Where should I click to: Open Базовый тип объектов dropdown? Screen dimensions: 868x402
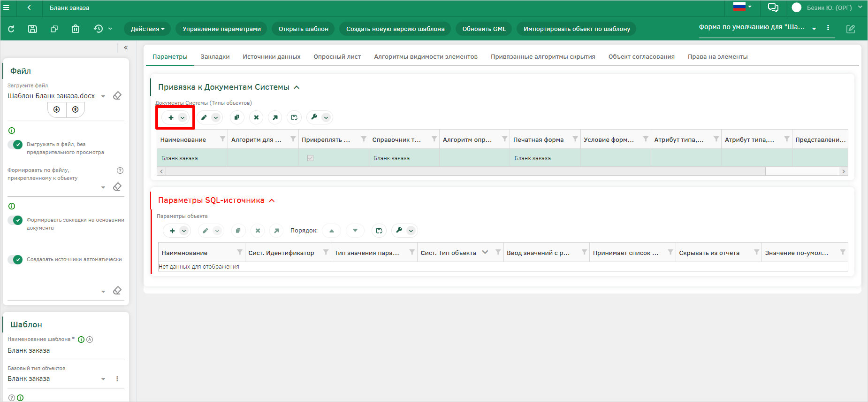pyautogui.click(x=103, y=379)
